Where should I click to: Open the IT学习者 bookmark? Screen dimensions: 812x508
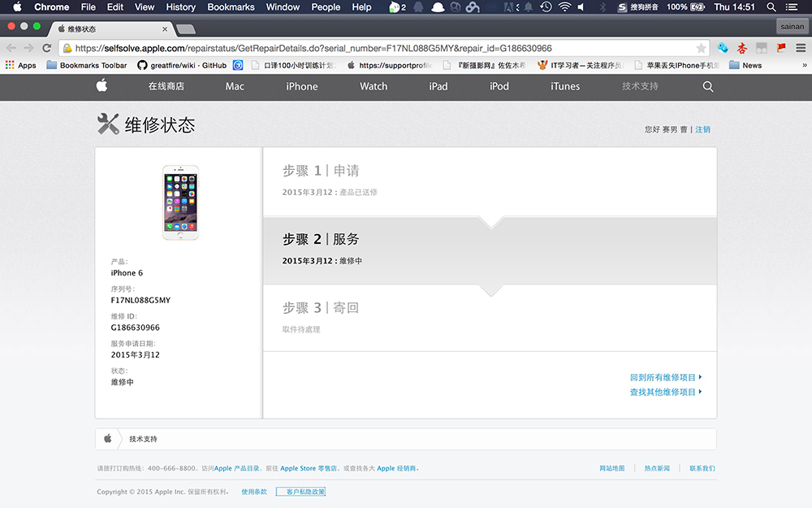(580, 65)
